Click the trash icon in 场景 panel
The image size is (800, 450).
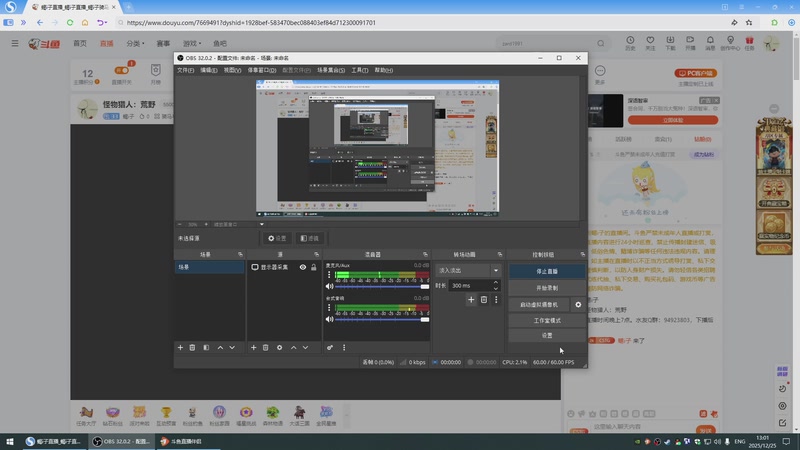click(193, 347)
